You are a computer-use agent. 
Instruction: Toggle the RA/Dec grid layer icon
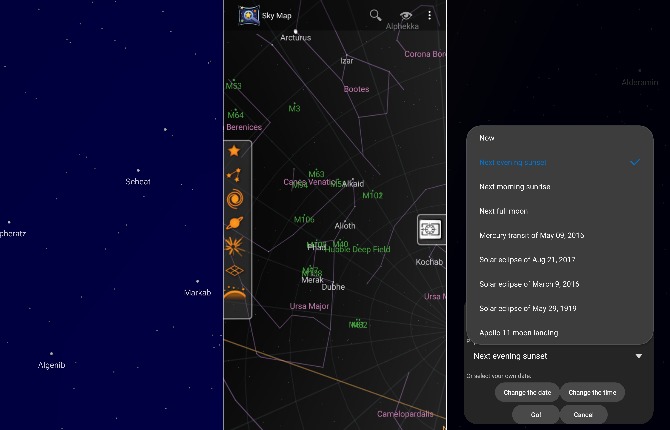point(235,270)
